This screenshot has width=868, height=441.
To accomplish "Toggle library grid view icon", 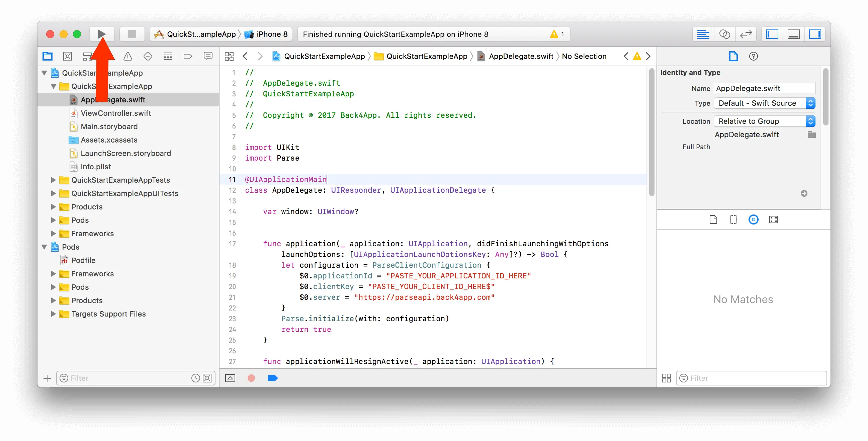I will (x=667, y=378).
